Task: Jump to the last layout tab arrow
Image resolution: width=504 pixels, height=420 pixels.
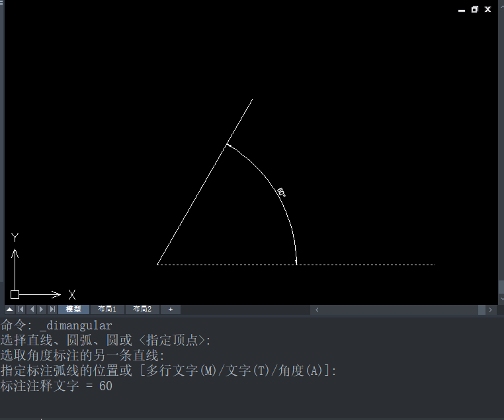Action: point(52,310)
